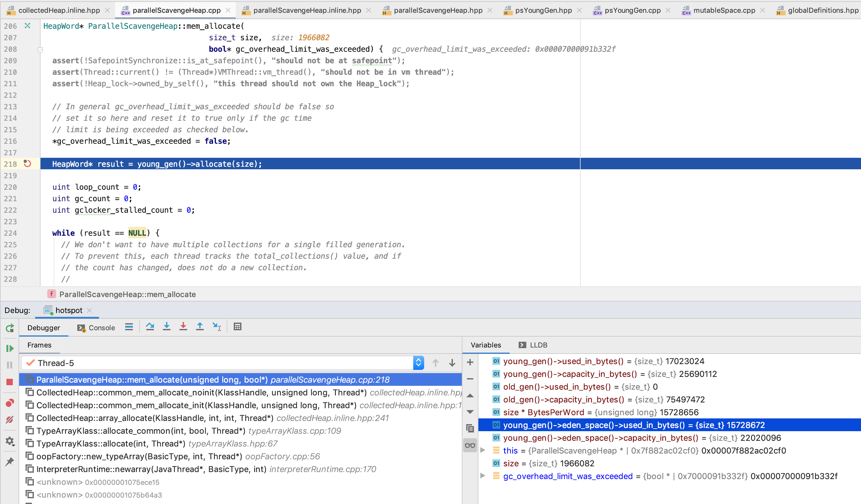Stop the debug session
The image size is (861, 504).
tap(10, 382)
